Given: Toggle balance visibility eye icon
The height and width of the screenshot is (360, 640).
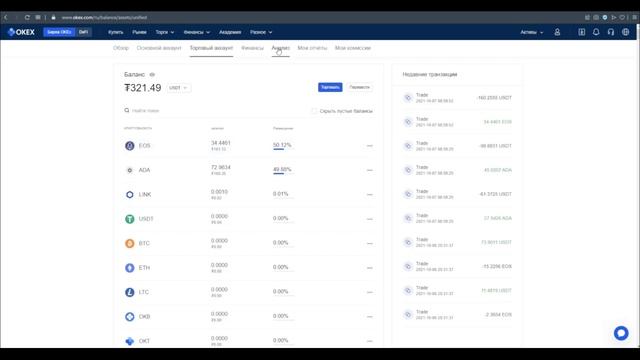Looking at the screenshot, I should click(152, 75).
